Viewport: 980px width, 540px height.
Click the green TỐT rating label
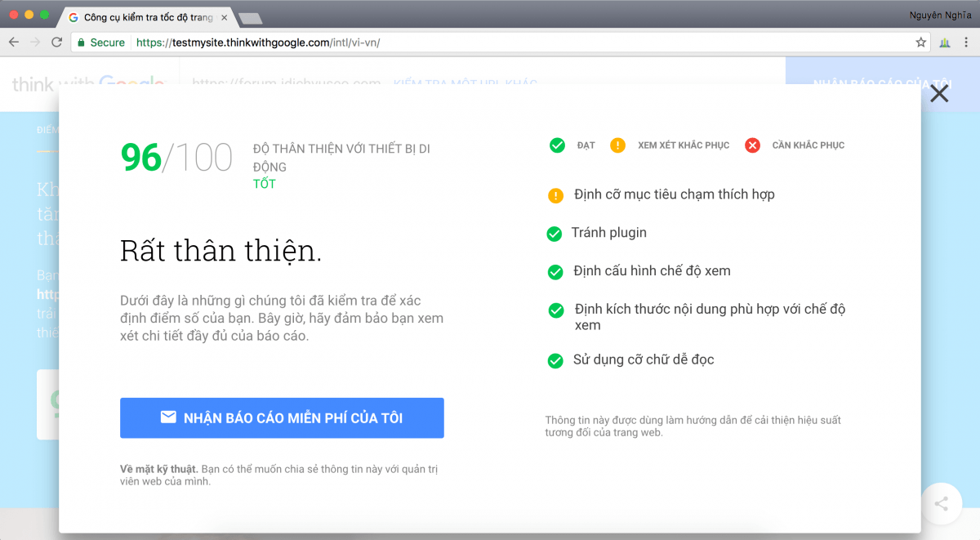point(265,184)
